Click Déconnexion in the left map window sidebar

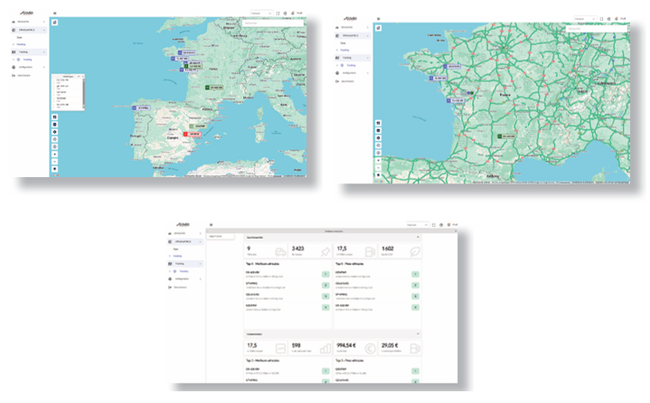point(22,75)
